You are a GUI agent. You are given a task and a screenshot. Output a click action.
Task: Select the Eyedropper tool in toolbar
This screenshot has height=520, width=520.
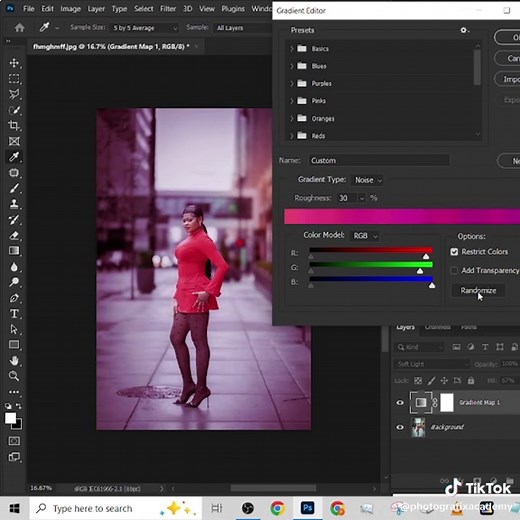click(x=14, y=157)
